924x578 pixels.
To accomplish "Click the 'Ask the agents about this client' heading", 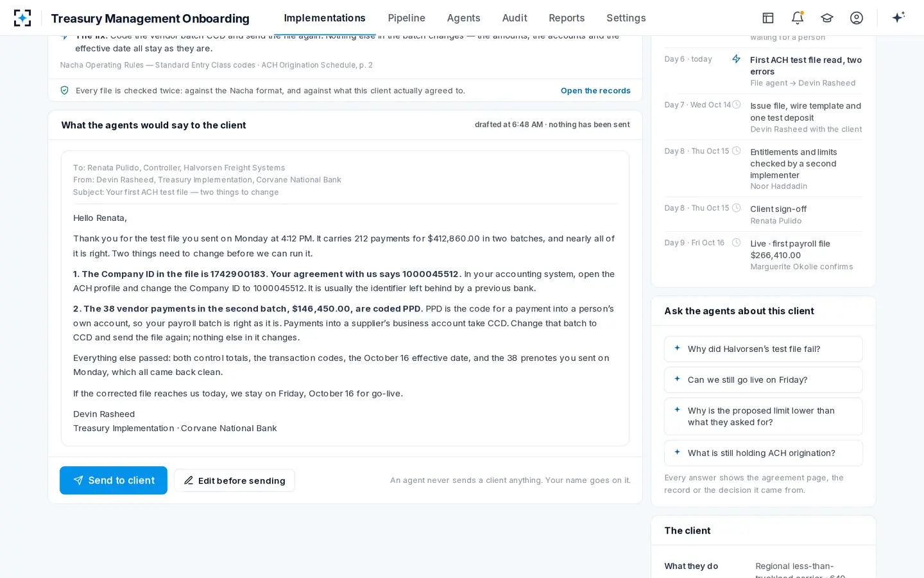I will (739, 311).
